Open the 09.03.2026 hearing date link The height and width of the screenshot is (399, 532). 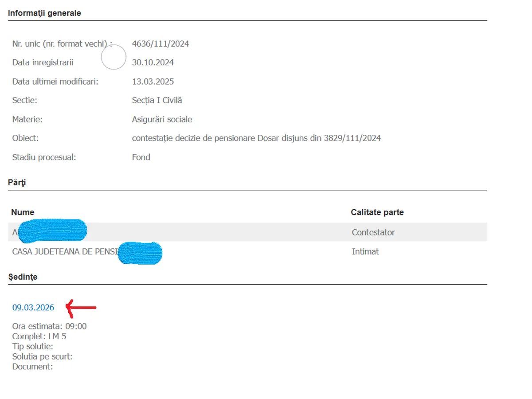[33, 308]
